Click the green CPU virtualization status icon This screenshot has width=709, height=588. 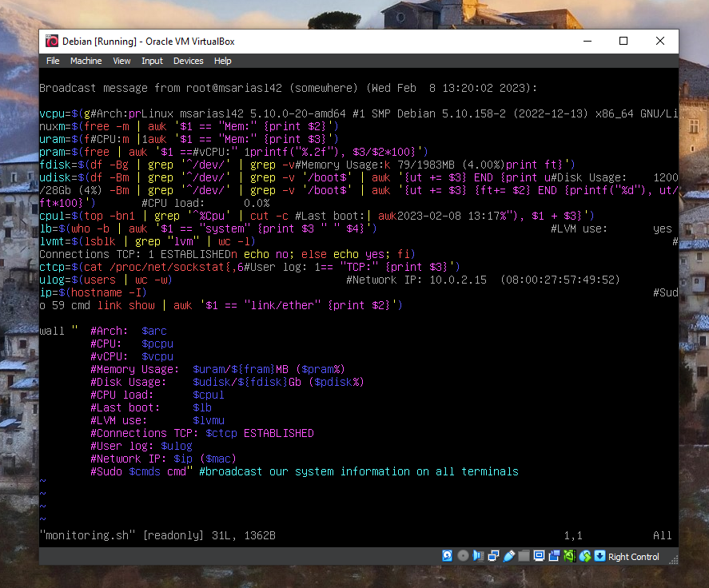570,556
